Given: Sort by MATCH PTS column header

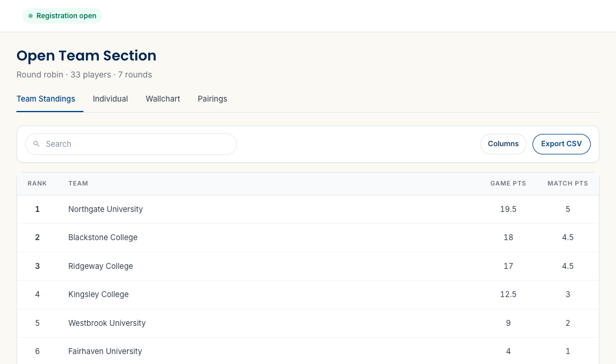Looking at the screenshot, I should [568, 184].
